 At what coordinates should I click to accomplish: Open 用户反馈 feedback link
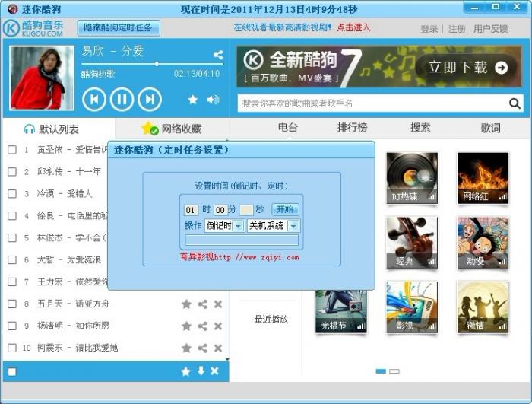491,29
